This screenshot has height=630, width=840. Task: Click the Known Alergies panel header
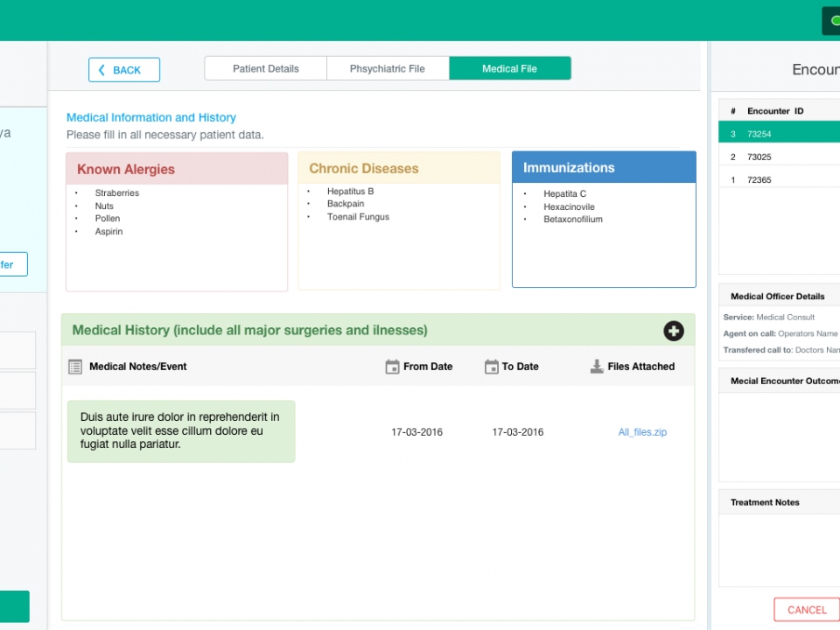(177, 169)
